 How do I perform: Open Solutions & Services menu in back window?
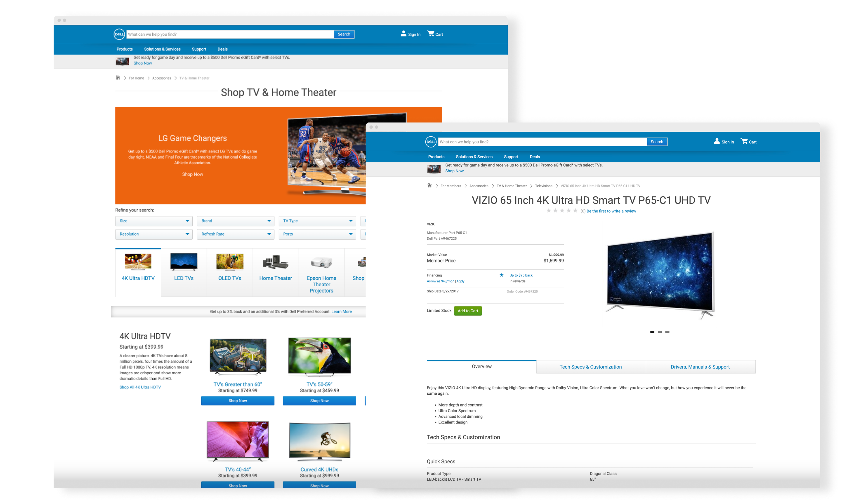click(162, 49)
